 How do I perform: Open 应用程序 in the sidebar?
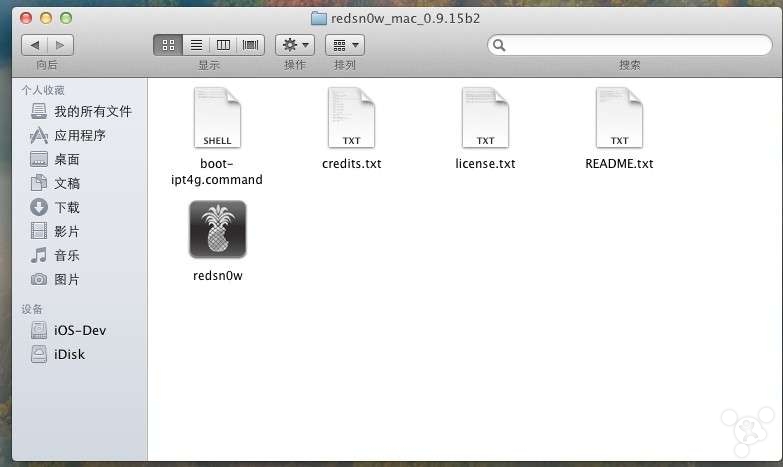click(68, 135)
